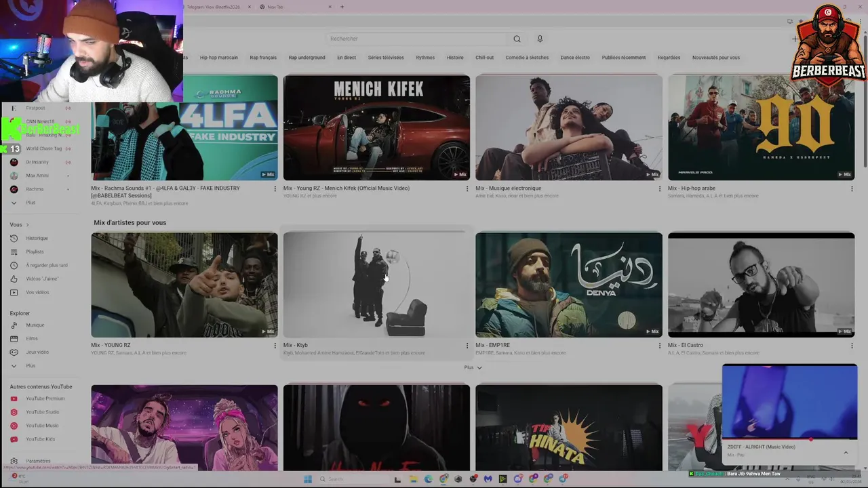Open options menu for Rachma Sounds mix
The image size is (868, 488).
point(275,188)
